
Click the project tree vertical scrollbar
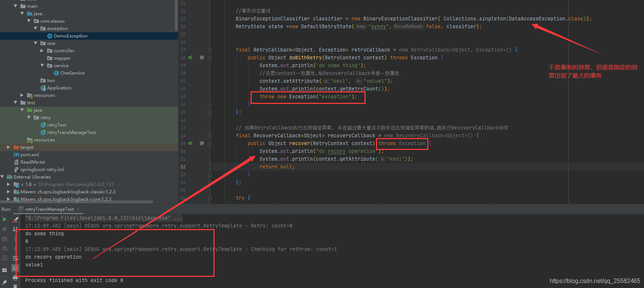(176, 15)
